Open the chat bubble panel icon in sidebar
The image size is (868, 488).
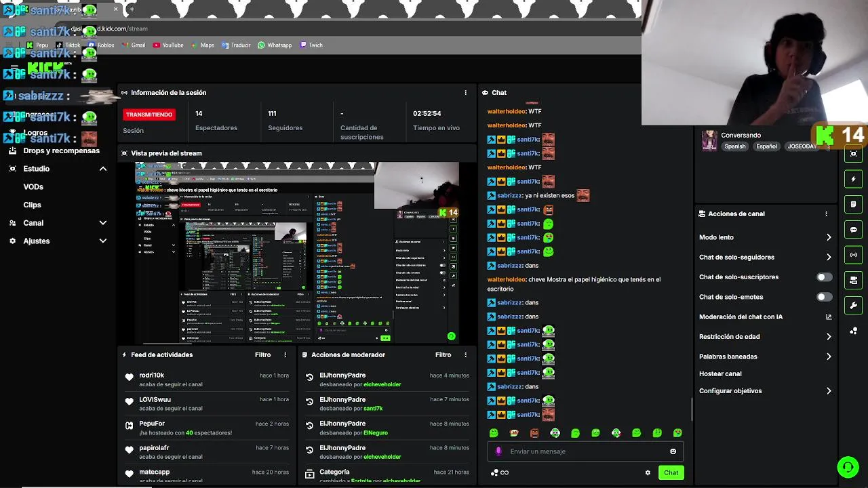[853, 230]
